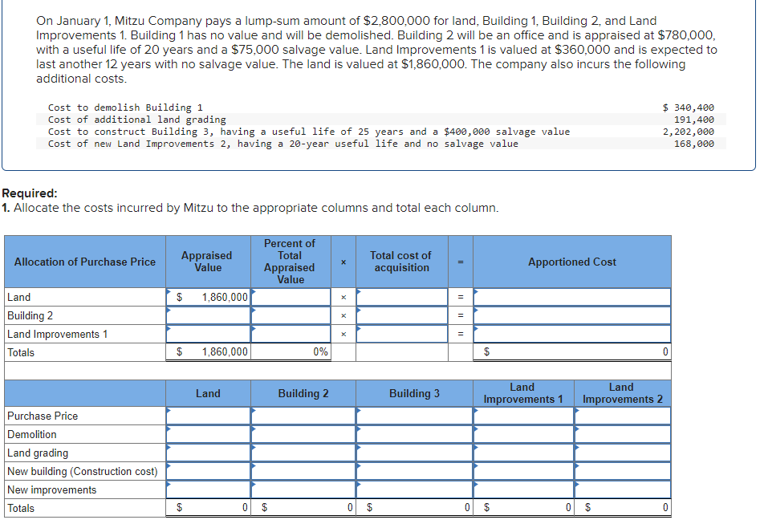Click the Demolition cell under Building 3

[415, 434]
